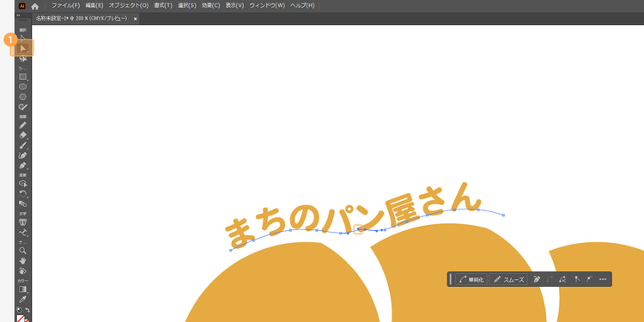The height and width of the screenshot is (322, 644).
Task: Select the Type on a Path tool
Action: tap(23, 233)
